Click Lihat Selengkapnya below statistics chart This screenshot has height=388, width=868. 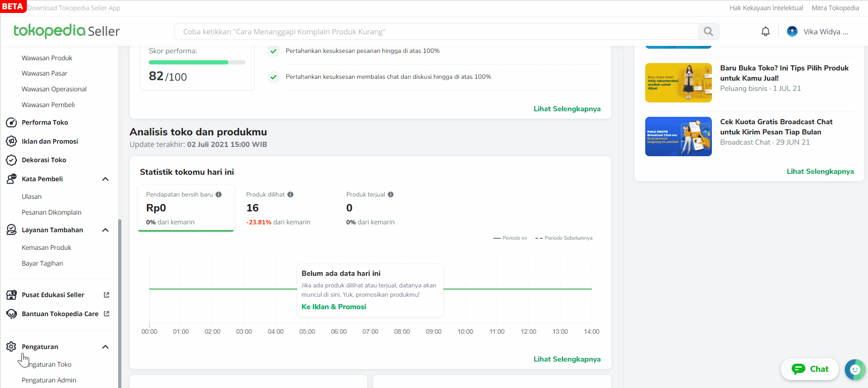coord(567,359)
